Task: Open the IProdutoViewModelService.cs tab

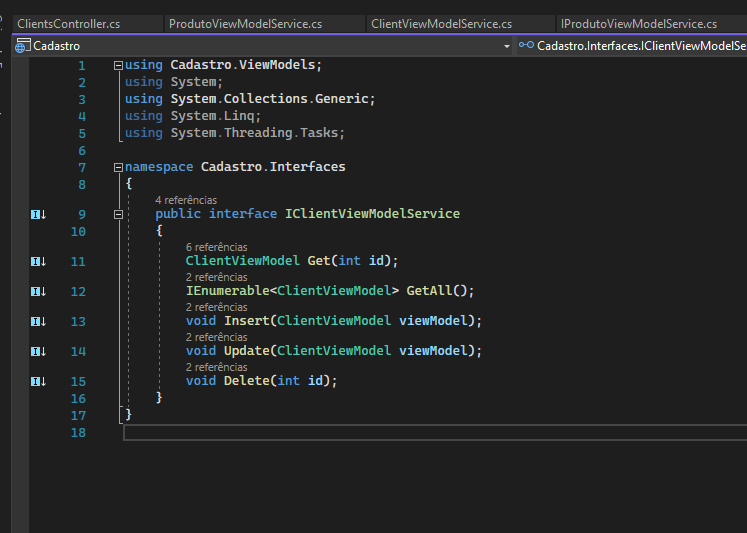Action: click(651, 24)
